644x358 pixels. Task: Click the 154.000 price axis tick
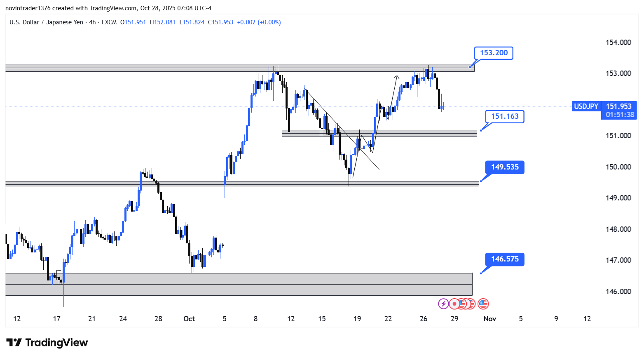pyautogui.click(x=618, y=42)
